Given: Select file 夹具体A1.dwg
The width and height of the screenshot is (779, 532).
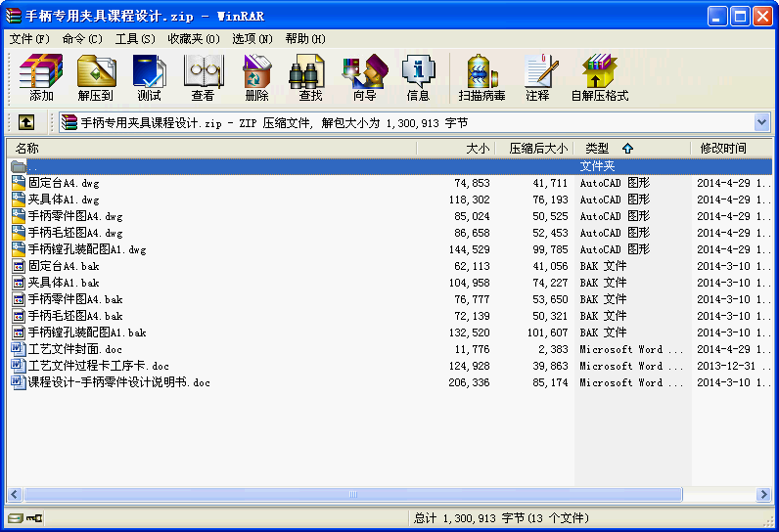Looking at the screenshot, I should (64, 199).
